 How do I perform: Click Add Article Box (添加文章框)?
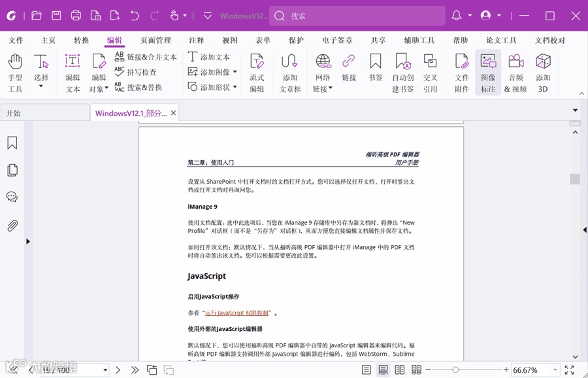click(290, 73)
